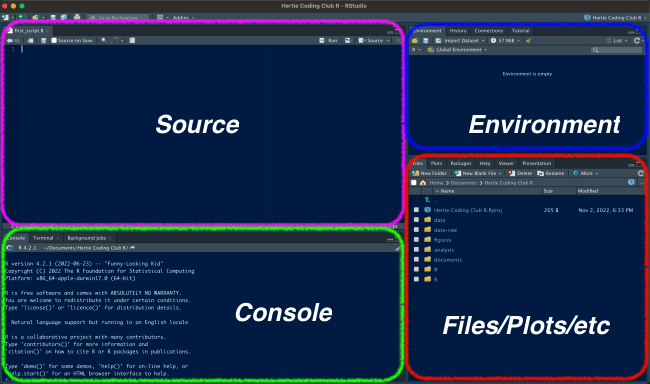
Task: Click the arrow icon after the console working directory path
Action: coord(132,248)
